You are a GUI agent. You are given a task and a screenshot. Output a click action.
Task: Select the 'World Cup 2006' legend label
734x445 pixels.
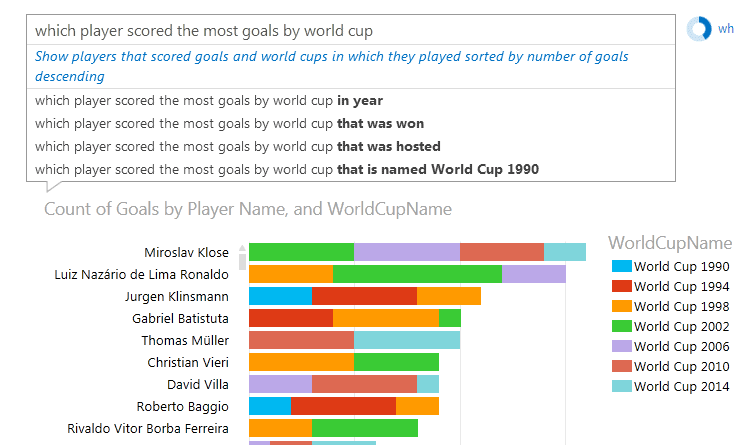681,347
